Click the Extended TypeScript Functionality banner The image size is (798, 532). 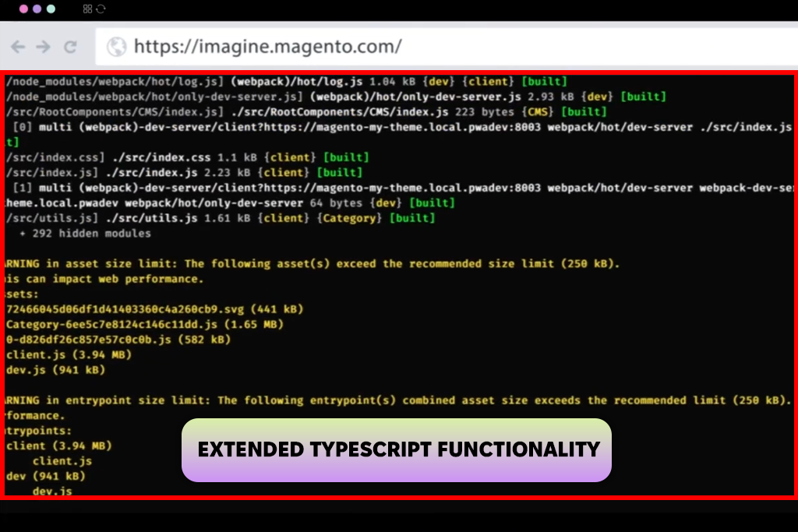[397, 450]
